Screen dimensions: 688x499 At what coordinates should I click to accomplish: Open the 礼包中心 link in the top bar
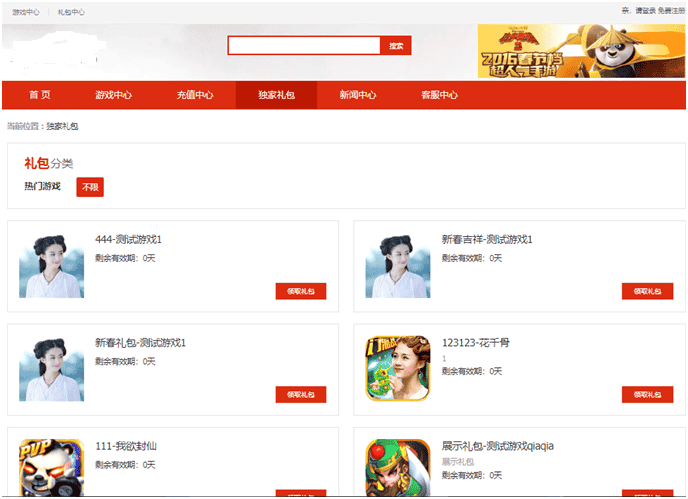(71, 12)
